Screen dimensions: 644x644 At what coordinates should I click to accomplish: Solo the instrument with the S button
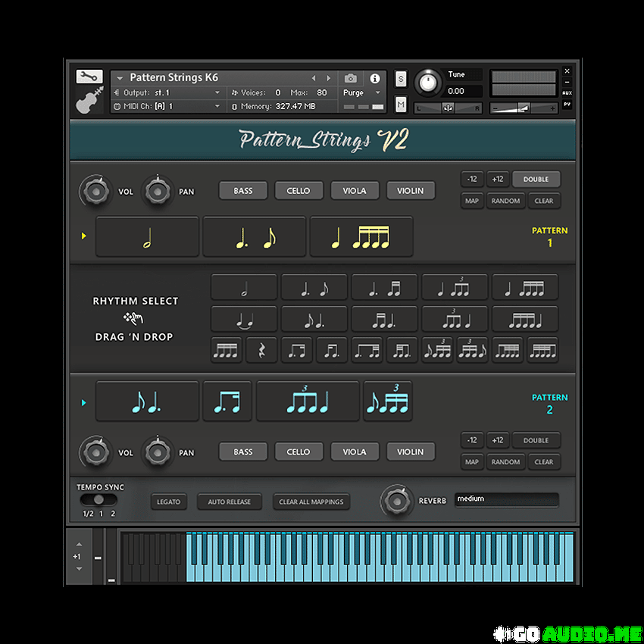pyautogui.click(x=401, y=79)
